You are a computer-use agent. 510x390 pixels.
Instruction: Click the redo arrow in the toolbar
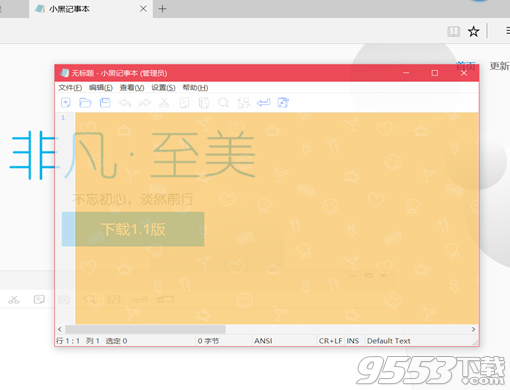click(x=145, y=103)
